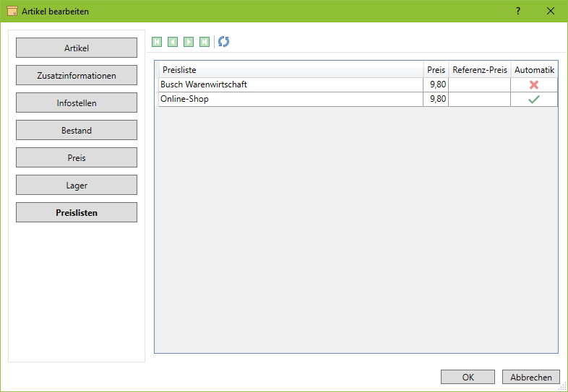Go to last record navigation icon

click(x=205, y=42)
